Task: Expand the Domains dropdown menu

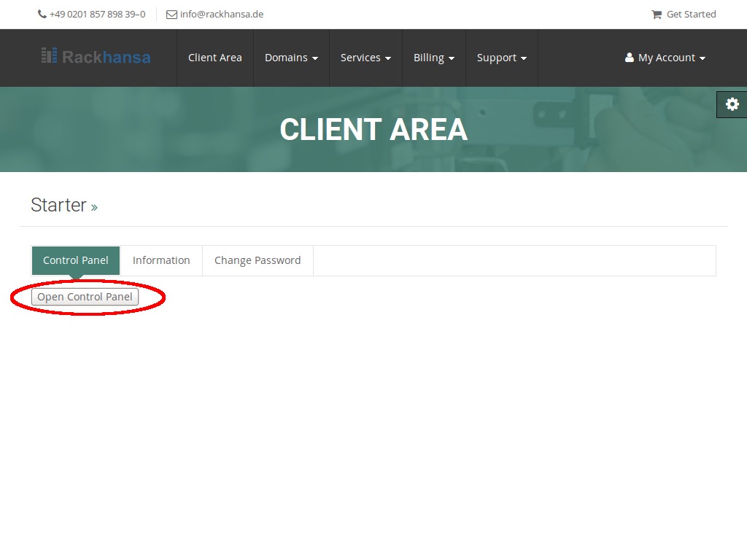Action: pyautogui.click(x=291, y=58)
